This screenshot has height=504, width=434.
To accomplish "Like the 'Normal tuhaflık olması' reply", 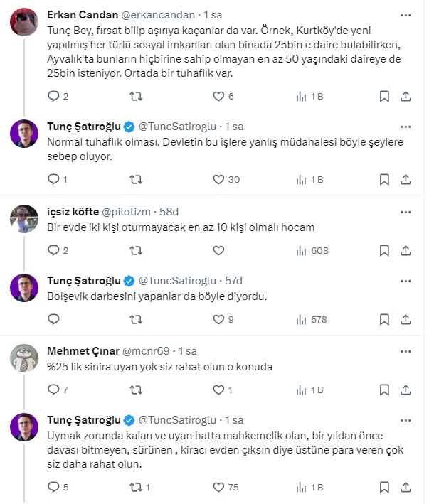I will (219, 179).
